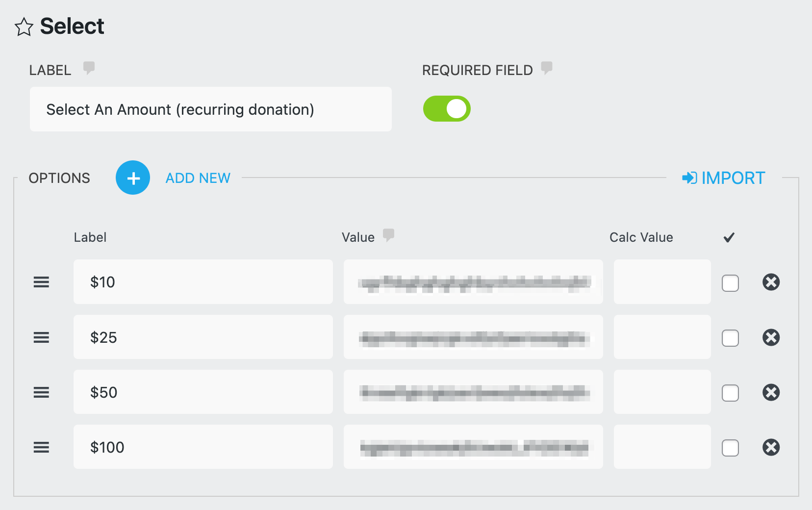Click the Calc Value field for $10
The height and width of the screenshot is (510, 812).
tap(661, 282)
